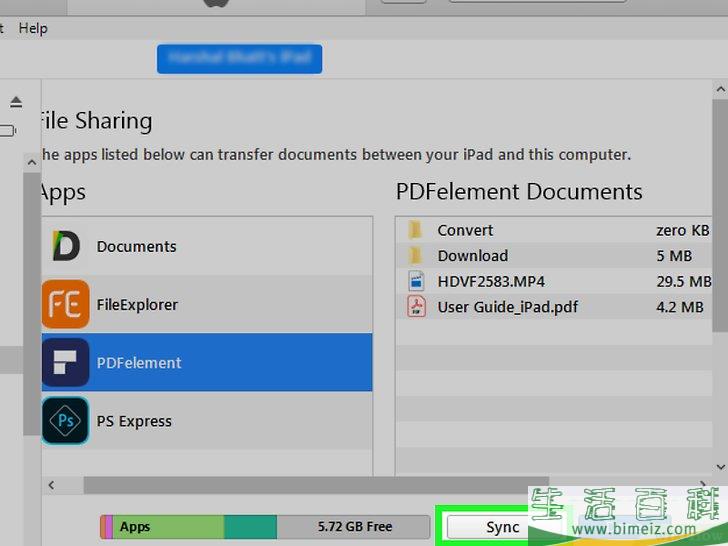Click the FileExplorer app label
The image size is (728, 546).
(137, 305)
